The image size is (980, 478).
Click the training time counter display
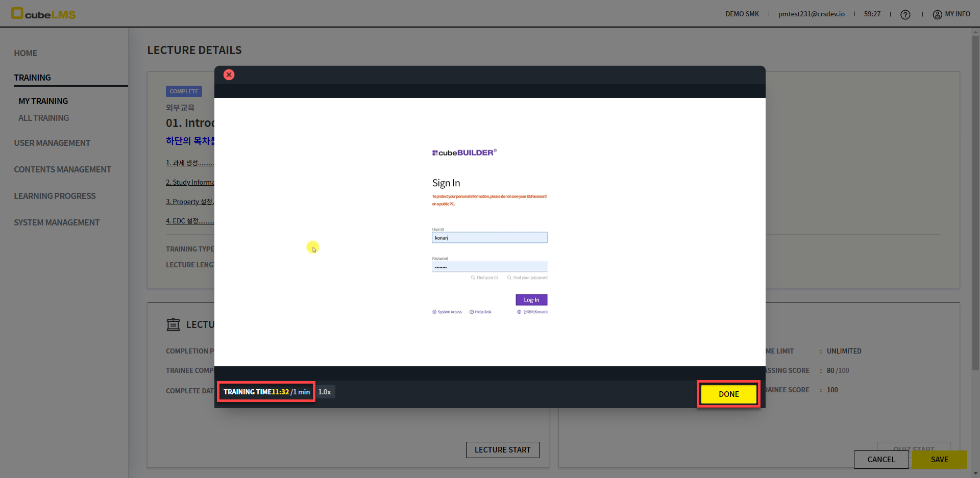point(266,392)
